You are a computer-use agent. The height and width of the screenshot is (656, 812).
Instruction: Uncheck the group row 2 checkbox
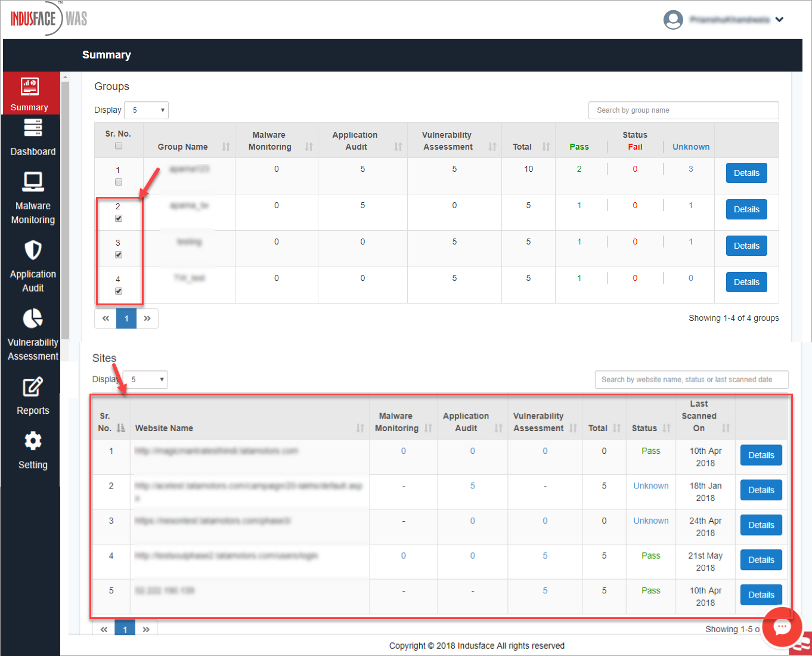[x=119, y=218]
